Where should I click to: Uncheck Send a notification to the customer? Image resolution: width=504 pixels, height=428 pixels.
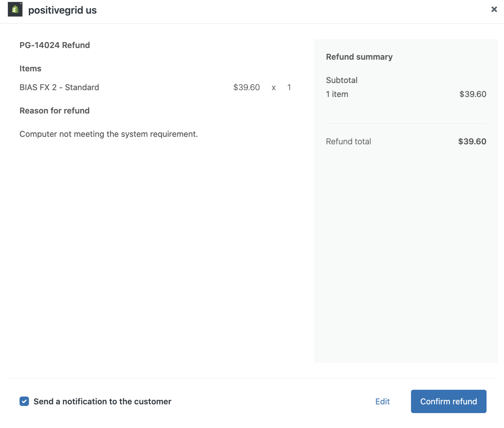tap(24, 401)
